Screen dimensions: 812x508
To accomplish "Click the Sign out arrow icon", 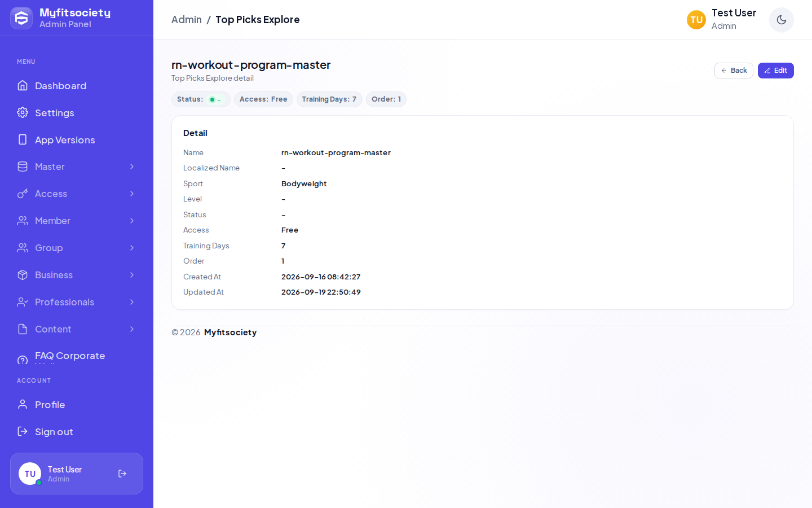I will coord(23,431).
